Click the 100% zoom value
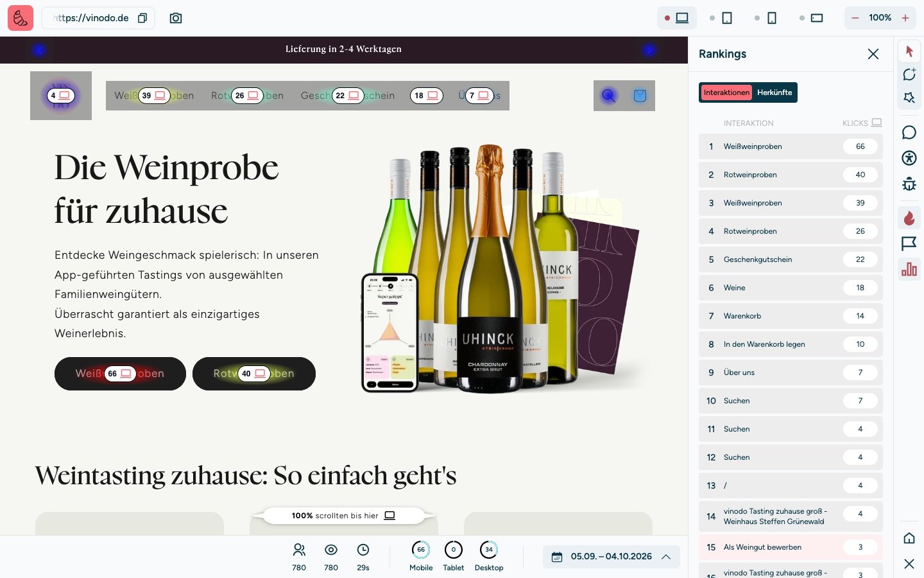Viewport: 924px width, 578px height. (880, 18)
